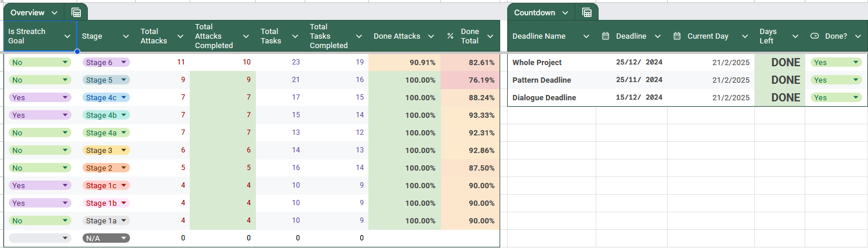This screenshot has width=868, height=248.
Task: Open Done Attacks column header arrow
Action: [x=431, y=36]
